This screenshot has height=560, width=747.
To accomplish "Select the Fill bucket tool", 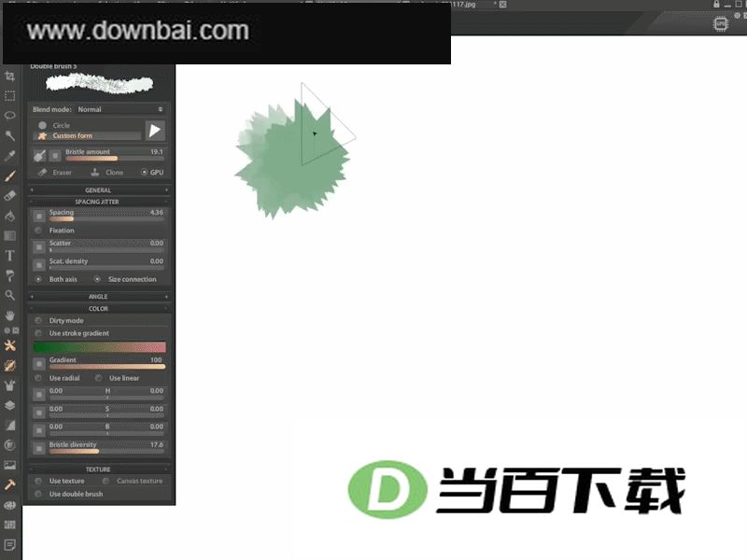I will [x=9, y=216].
